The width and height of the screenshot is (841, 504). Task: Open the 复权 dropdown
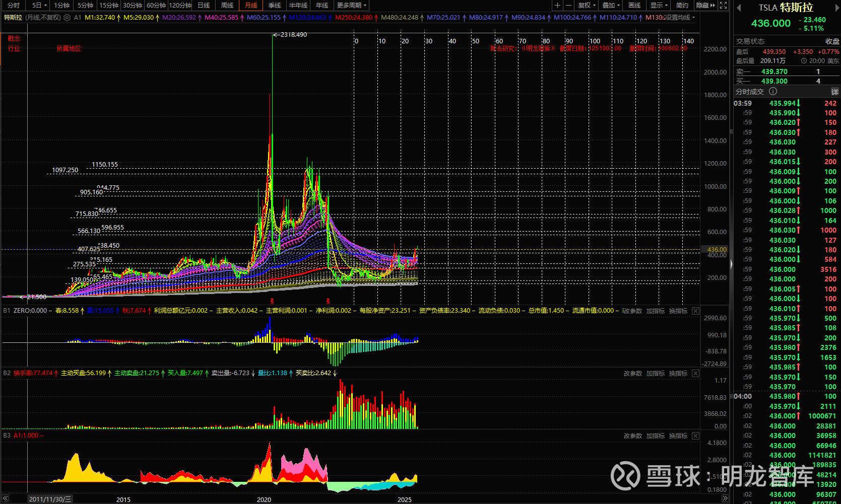[x=587, y=6]
